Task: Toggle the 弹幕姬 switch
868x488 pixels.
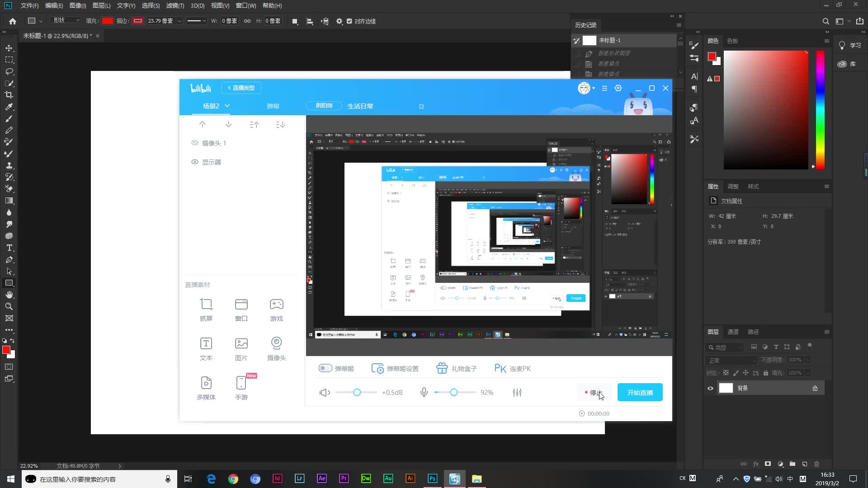Action: pyautogui.click(x=325, y=368)
